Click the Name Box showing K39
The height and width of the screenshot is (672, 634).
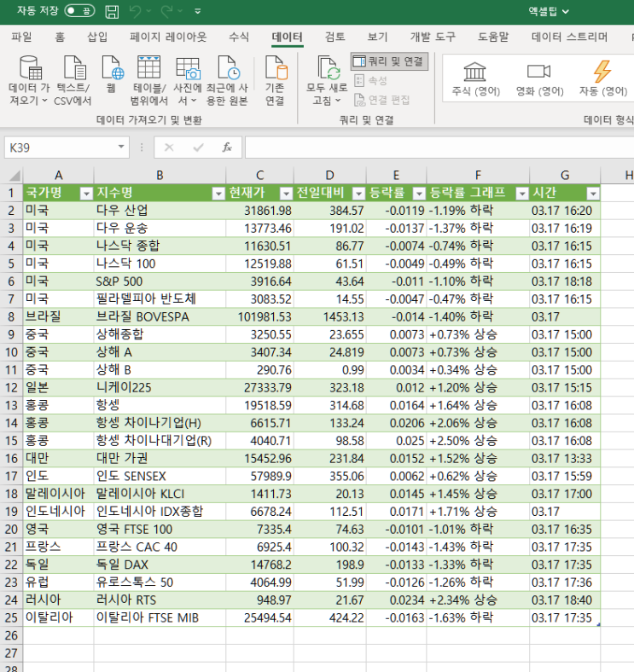60,148
